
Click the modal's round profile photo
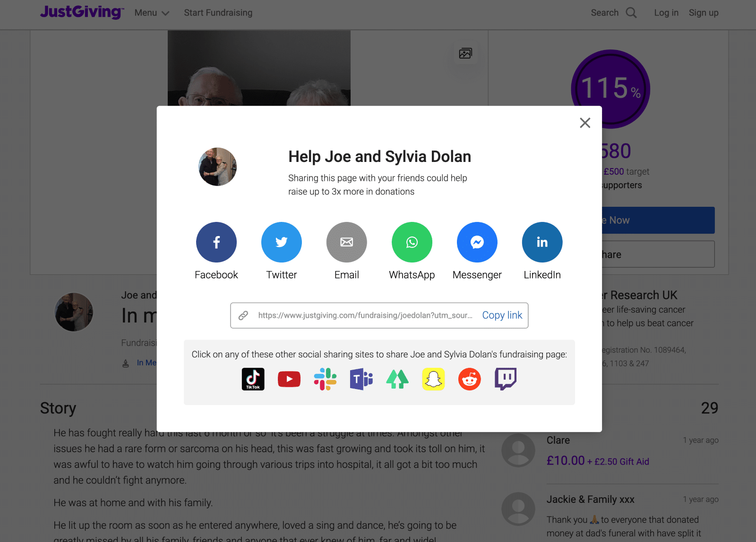(217, 167)
